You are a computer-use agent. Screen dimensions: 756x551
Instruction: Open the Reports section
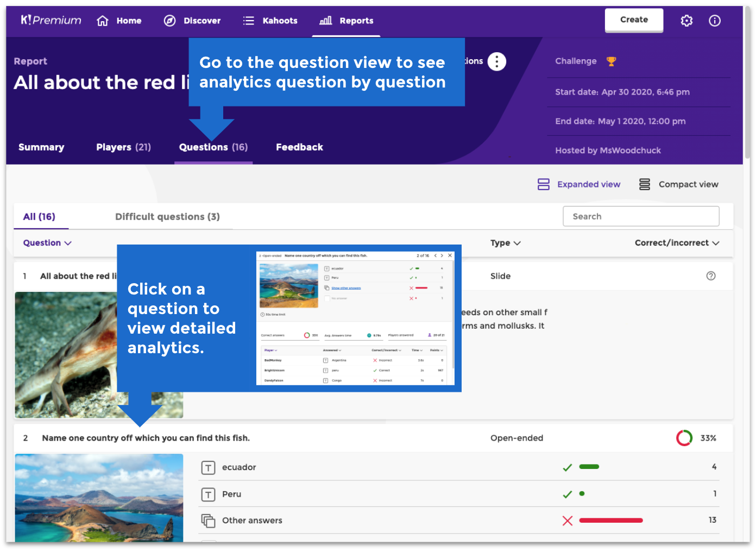point(346,21)
